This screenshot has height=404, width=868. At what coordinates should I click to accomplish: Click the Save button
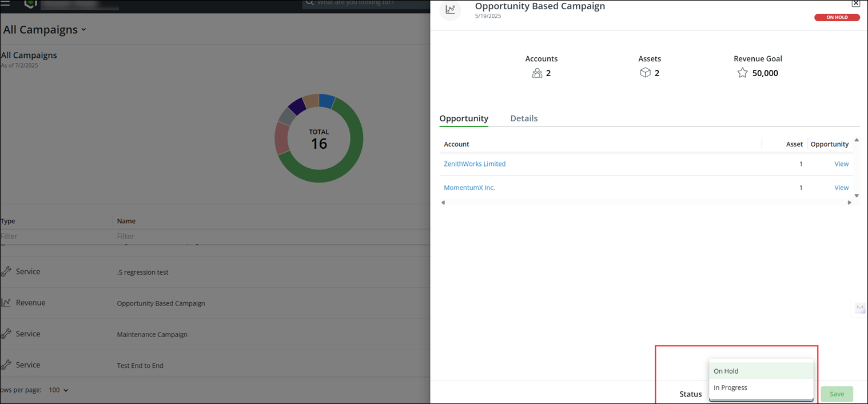point(837,394)
